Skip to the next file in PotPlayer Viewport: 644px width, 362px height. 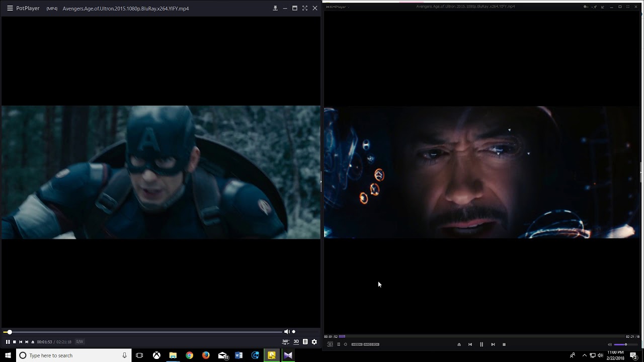pos(27,342)
